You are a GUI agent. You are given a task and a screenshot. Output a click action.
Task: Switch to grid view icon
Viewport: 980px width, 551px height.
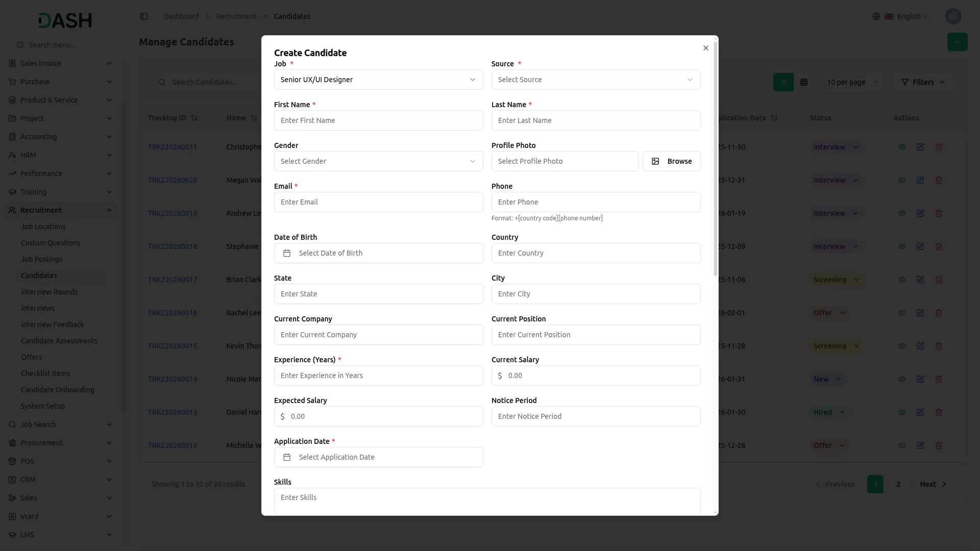point(804,82)
